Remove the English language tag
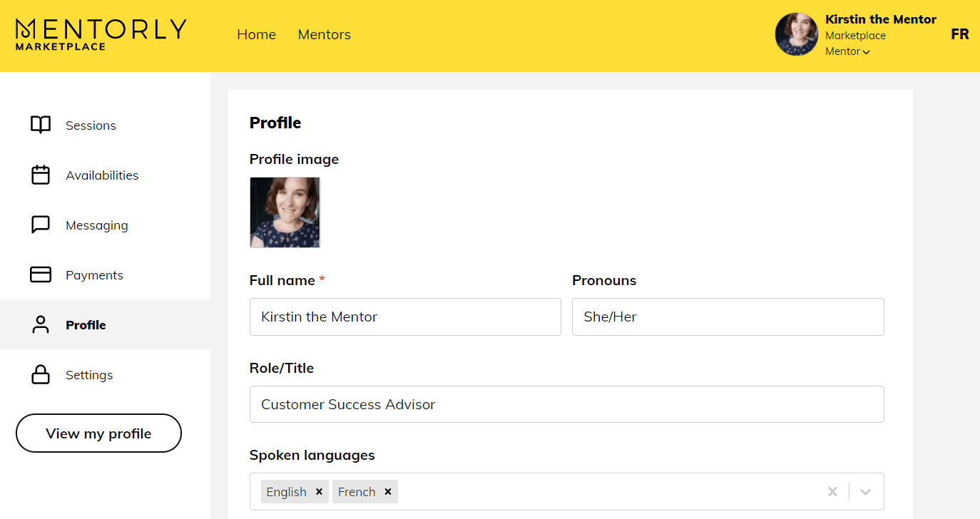The height and width of the screenshot is (519, 980). point(320,492)
